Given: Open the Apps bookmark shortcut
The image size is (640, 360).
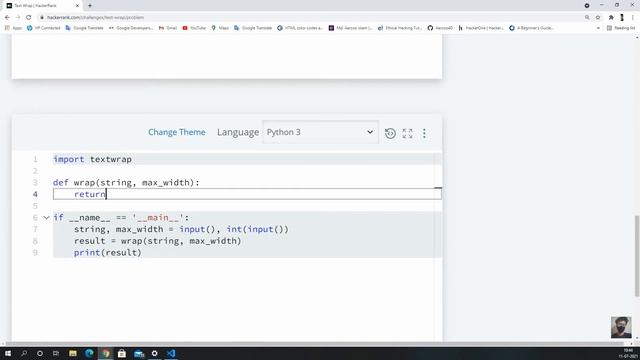Looking at the screenshot, I should click(13, 28).
